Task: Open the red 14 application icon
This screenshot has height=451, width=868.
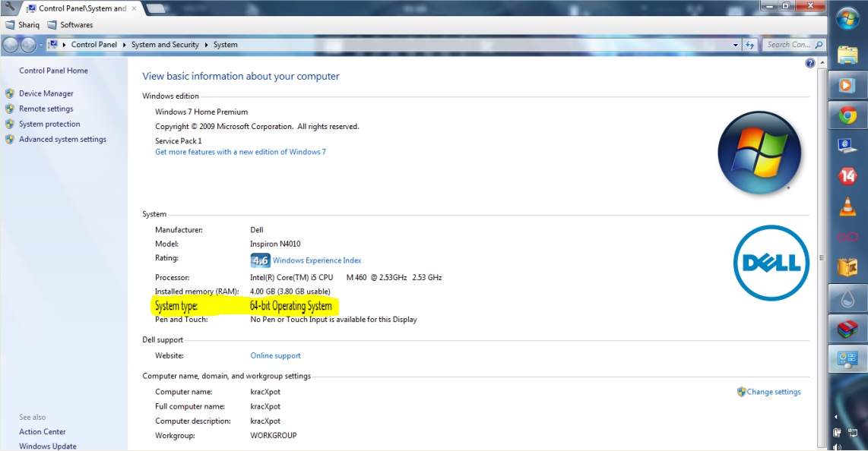Action: 847,176
